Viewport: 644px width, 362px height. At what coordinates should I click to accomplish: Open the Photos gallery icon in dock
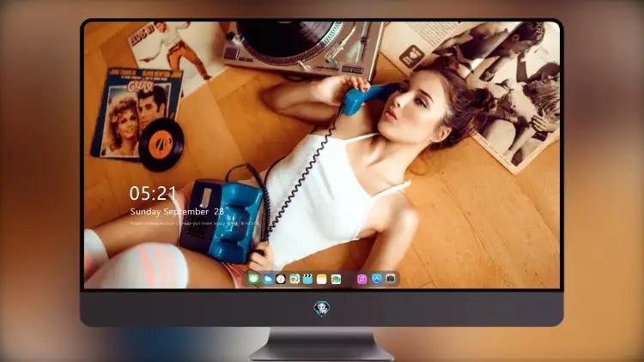pyautogui.click(x=336, y=279)
